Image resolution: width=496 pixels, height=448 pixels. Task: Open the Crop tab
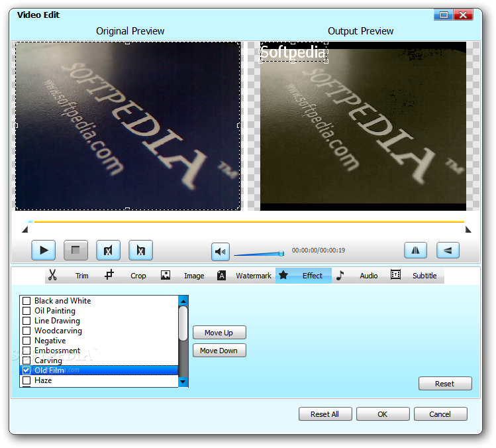click(138, 276)
